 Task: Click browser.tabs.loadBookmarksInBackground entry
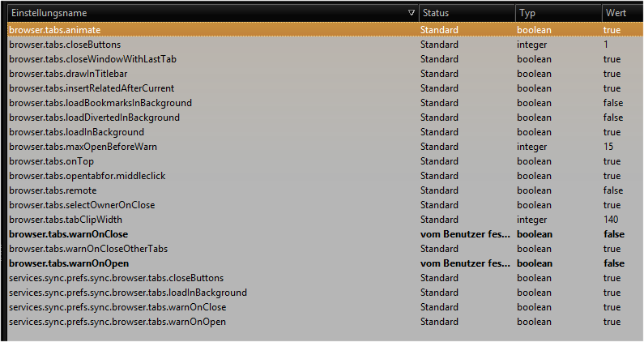click(100, 103)
